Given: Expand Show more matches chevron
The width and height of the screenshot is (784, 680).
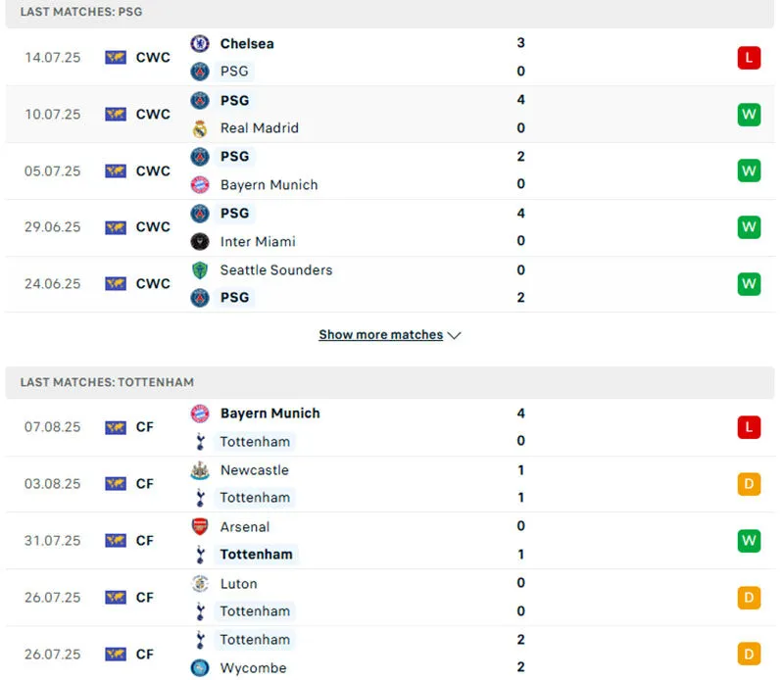Looking at the screenshot, I should 454,335.
